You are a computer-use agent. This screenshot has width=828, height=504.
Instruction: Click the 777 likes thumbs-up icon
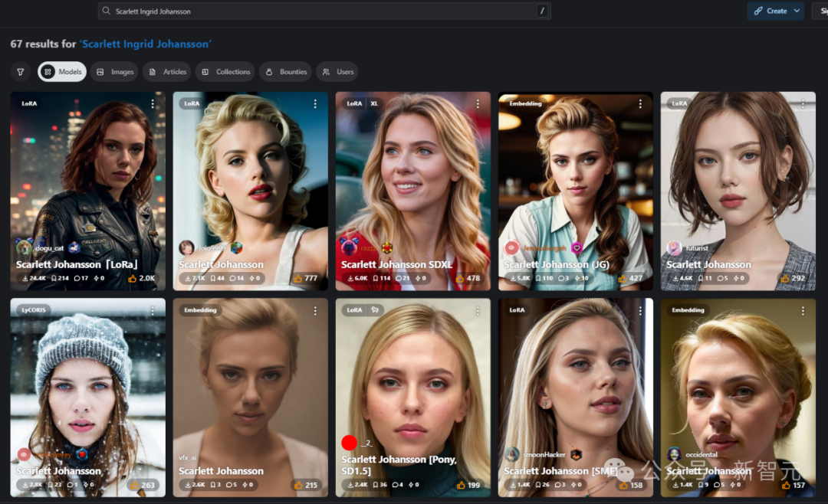[297, 279]
